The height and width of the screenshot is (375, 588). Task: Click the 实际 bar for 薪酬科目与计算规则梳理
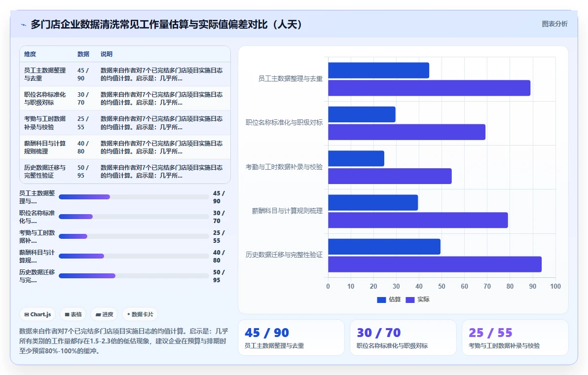(x=418, y=220)
